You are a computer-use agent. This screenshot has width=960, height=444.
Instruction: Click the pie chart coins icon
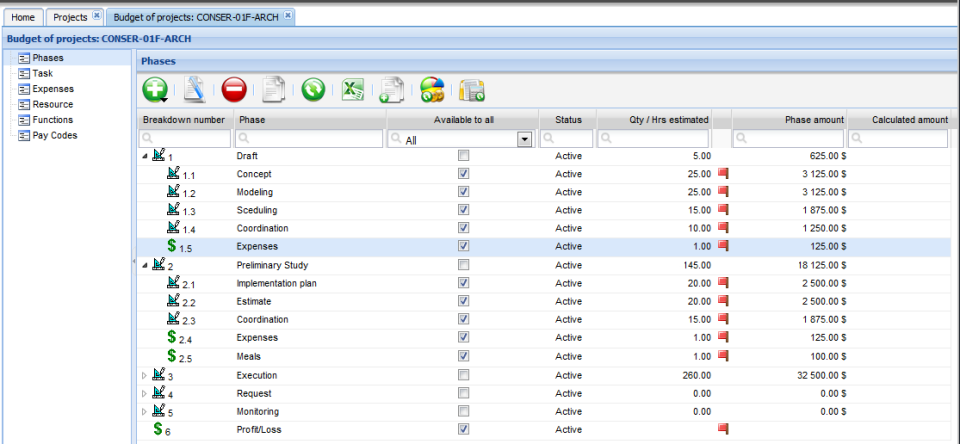(432, 89)
